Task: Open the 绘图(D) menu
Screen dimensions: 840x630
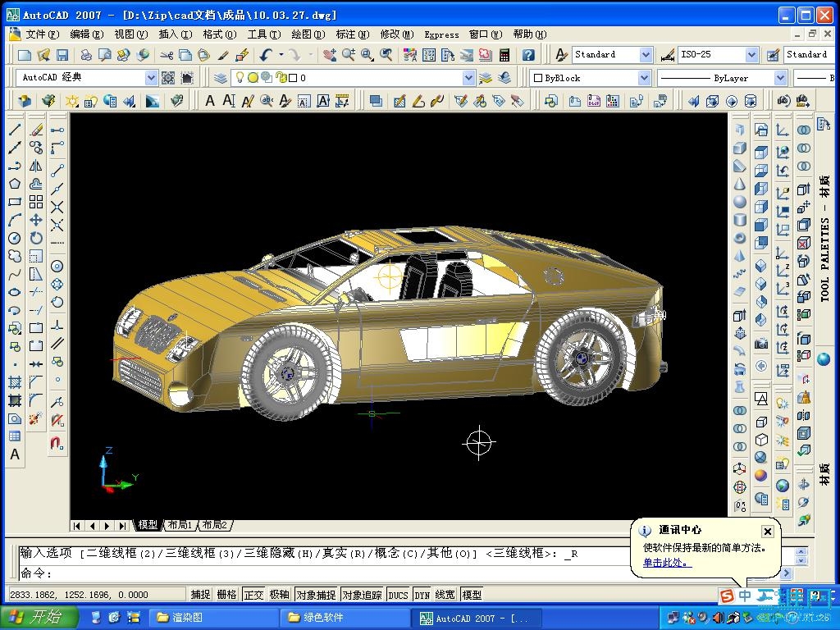Action: (308, 34)
